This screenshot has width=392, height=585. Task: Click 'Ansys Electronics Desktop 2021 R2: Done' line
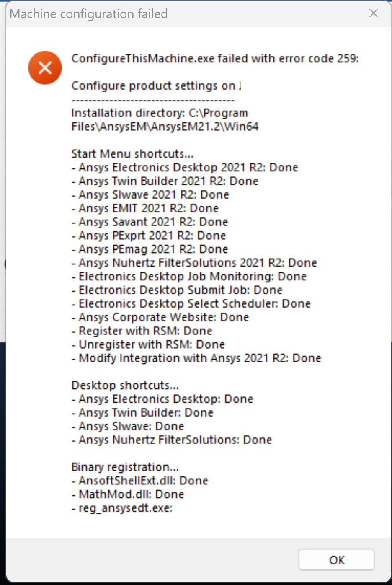(x=185, y=167)
